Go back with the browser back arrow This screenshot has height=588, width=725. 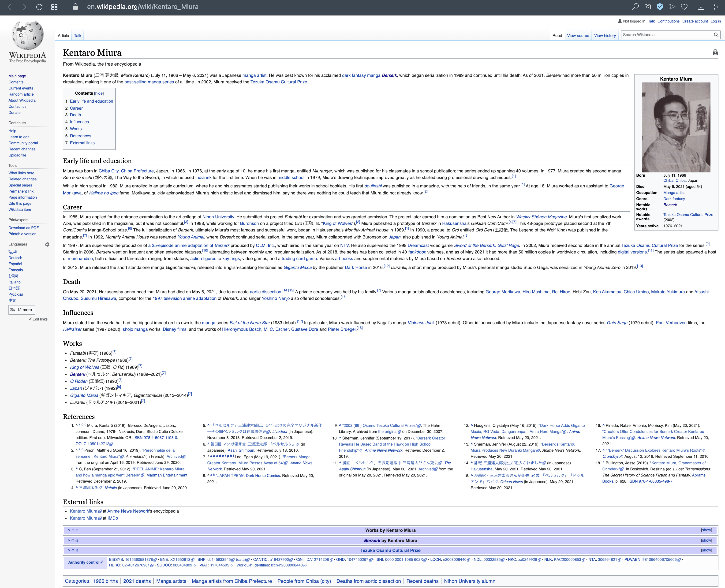(9, 7)
